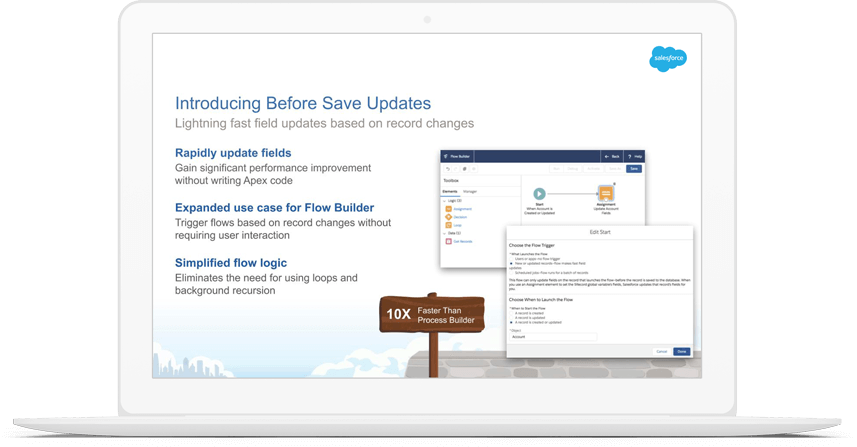857x447 pixels.
Task: Click the Activate button
Action: pos(593,169)
